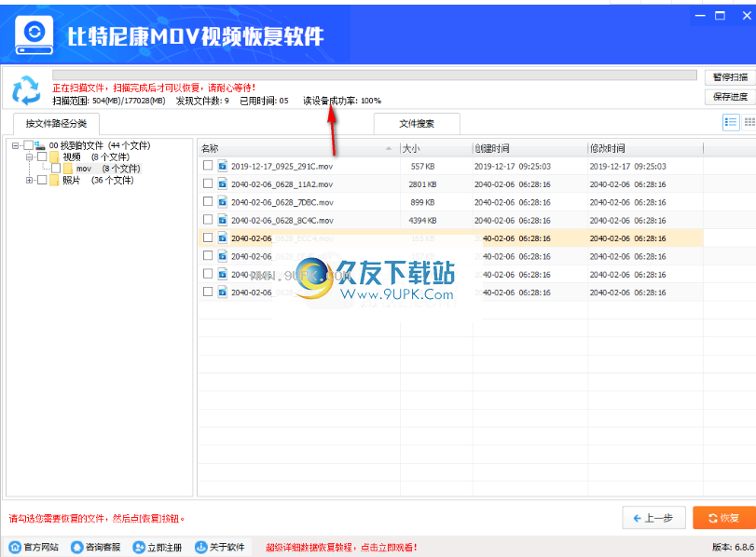
Task: Click drive icon of 找到的文件 root
Action: 40,145
